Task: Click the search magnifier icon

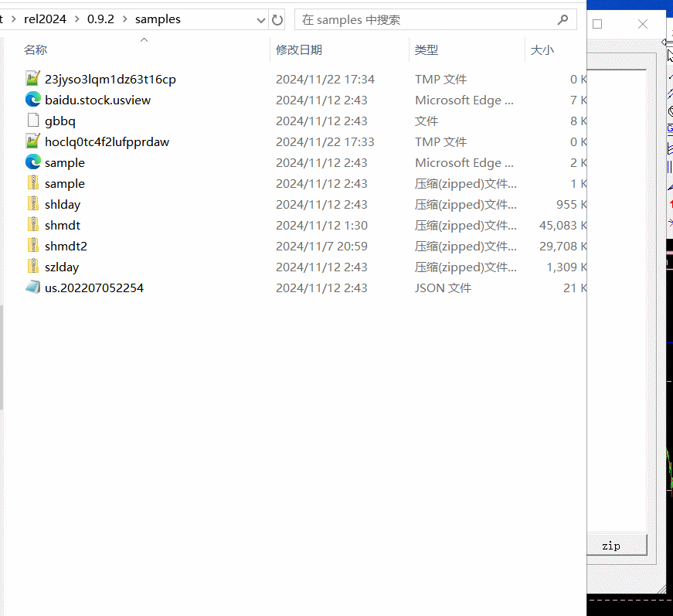Action: pos(563,20)
